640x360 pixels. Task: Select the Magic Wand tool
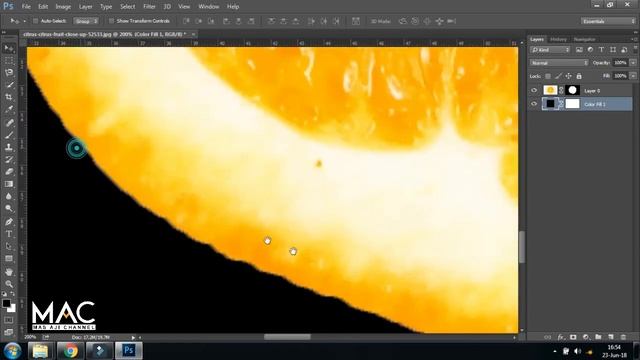(9, 85)
